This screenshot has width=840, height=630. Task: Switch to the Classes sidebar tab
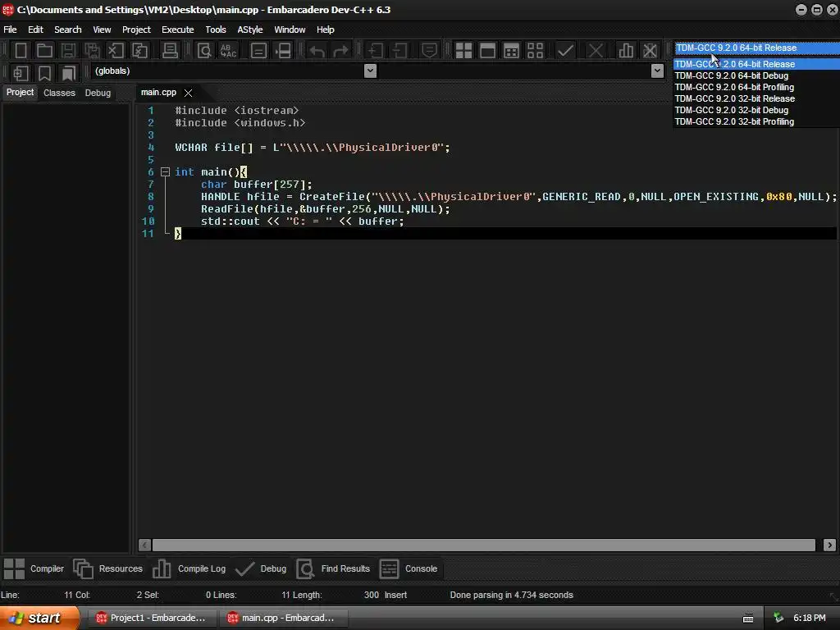[x=59, y=93]
